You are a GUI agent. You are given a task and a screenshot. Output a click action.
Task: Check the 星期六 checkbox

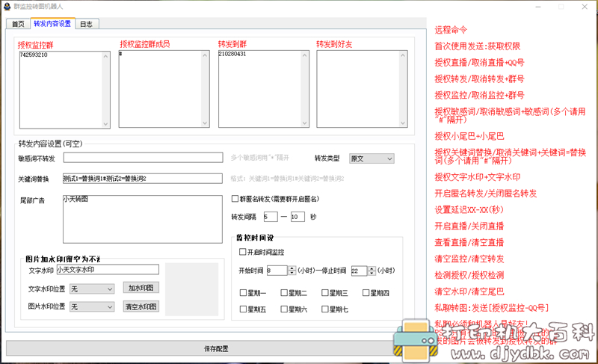coord(284,309)
